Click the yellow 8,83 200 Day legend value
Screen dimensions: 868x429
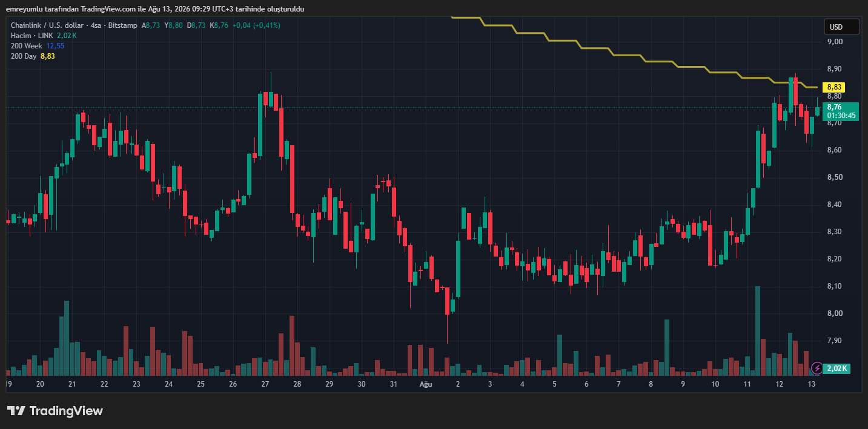[48, 56]
